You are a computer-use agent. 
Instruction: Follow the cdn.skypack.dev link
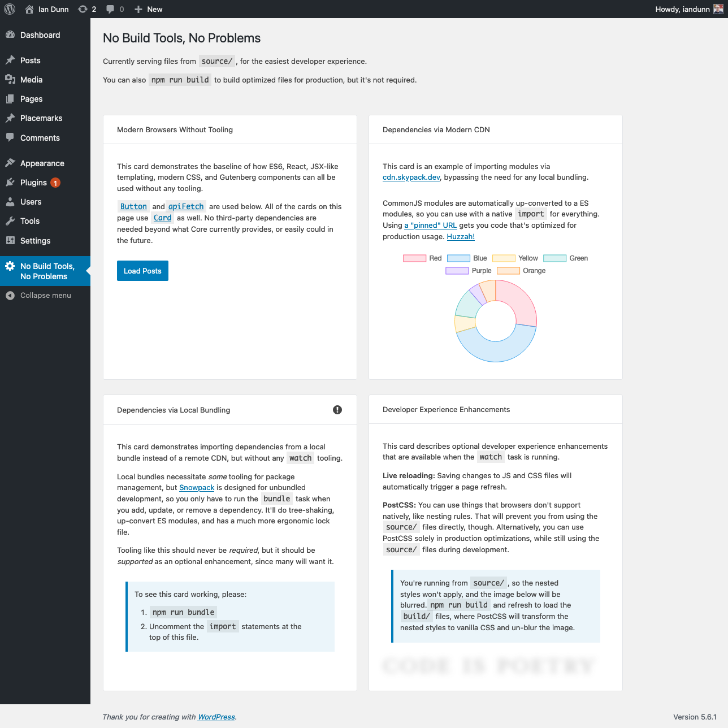coord(411,177)
